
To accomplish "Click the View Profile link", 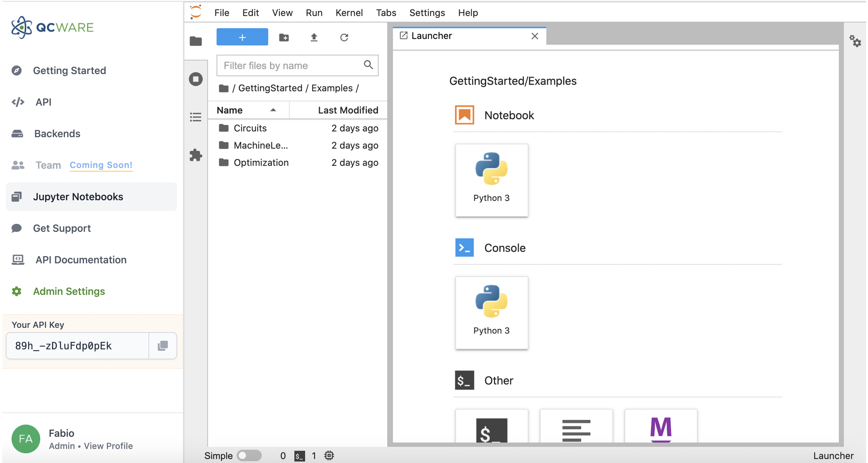I will point(108,446).
